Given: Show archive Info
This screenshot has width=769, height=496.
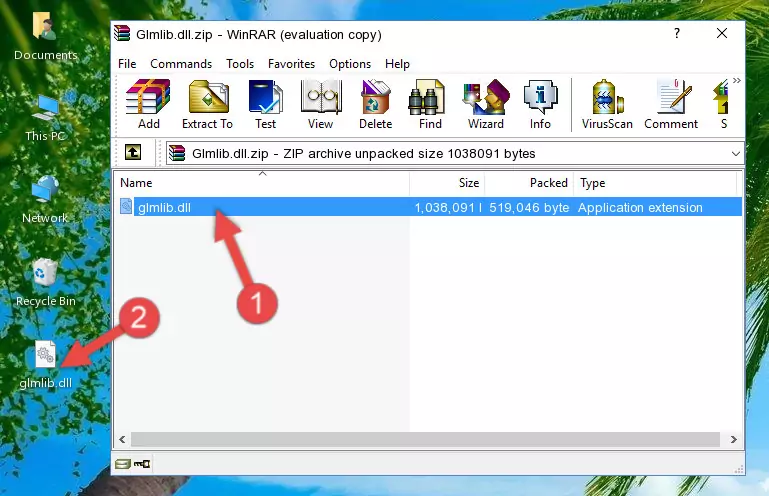Looking at the screenshot, I should tap(540, 104).
